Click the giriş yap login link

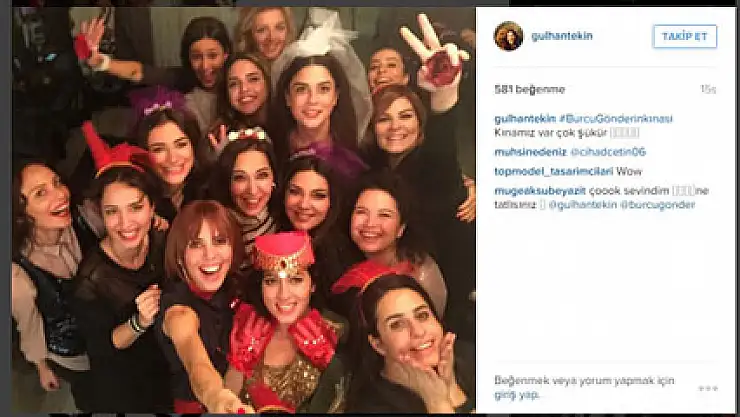[517, 395]
